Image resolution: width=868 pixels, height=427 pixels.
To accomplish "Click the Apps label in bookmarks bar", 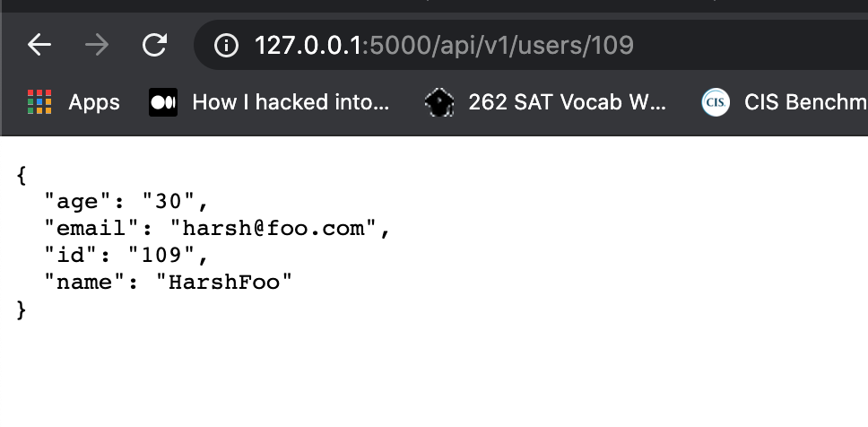I will (94, 103).
